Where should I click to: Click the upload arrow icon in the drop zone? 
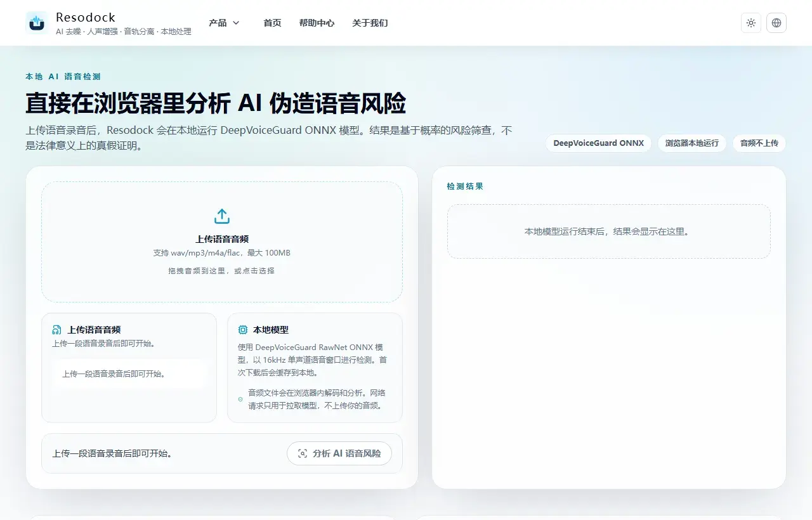click(x=222, y=216)
